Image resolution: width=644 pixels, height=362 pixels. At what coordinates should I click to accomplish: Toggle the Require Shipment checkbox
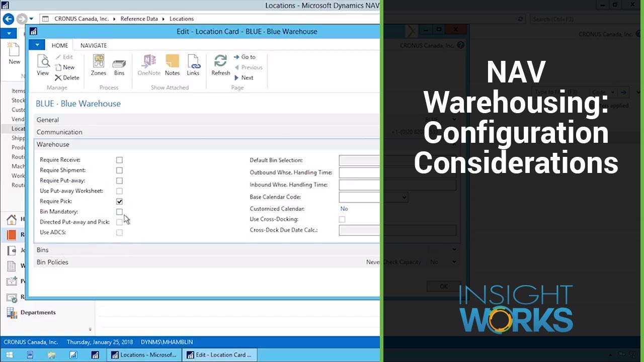(x=119, y=170)
